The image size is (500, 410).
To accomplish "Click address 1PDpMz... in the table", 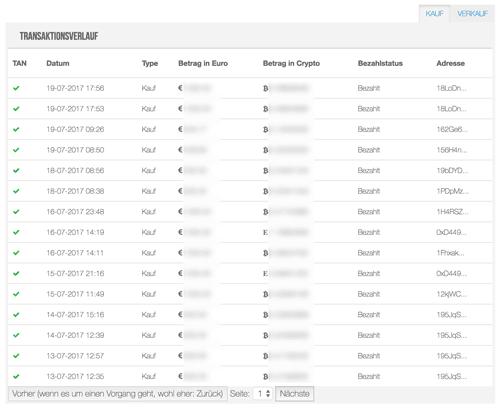I will pyautogui.click(x=452, y=191).
